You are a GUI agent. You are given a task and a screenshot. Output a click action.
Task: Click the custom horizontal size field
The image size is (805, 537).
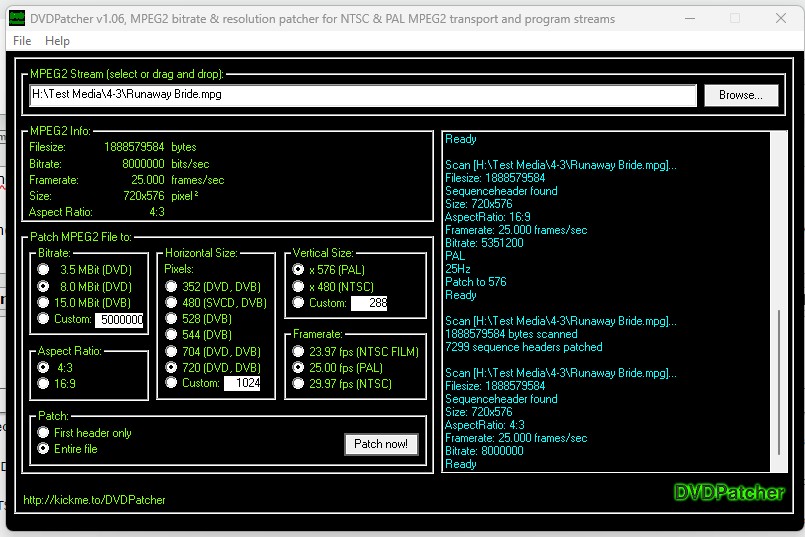pyautogui.click(x=241, y=384)
